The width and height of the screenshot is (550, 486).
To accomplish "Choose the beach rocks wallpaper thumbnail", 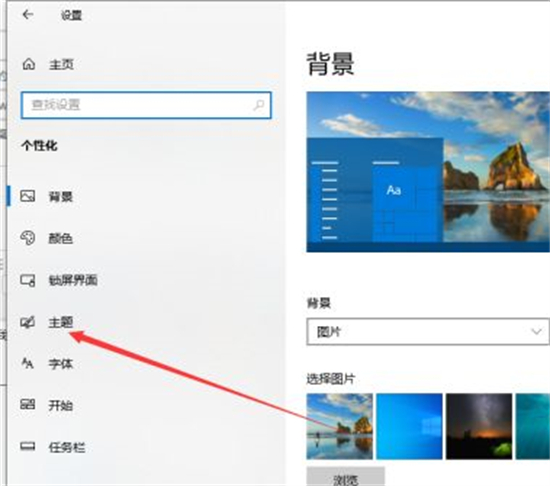I will pyautogui.click(x=339, y=426).
